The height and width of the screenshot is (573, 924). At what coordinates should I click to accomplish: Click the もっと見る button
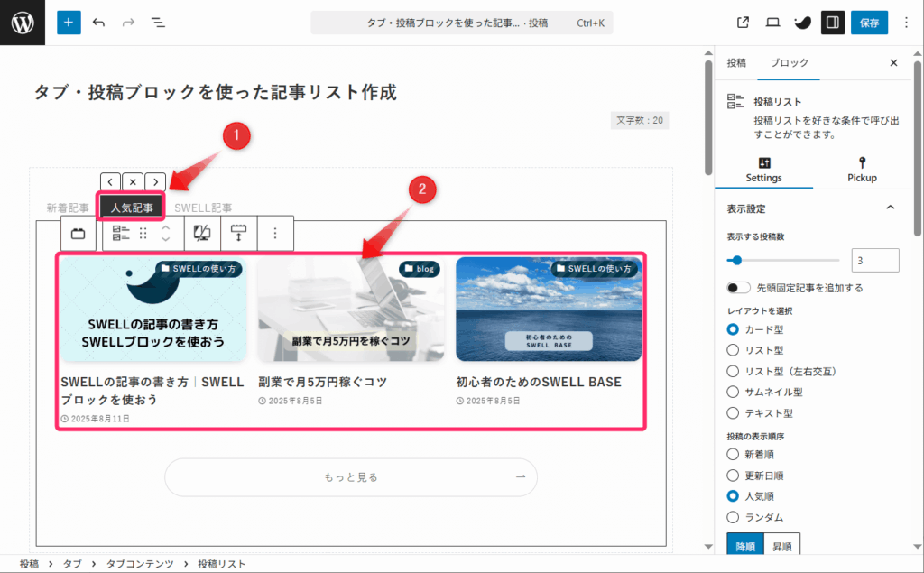[x=351, y=477]
